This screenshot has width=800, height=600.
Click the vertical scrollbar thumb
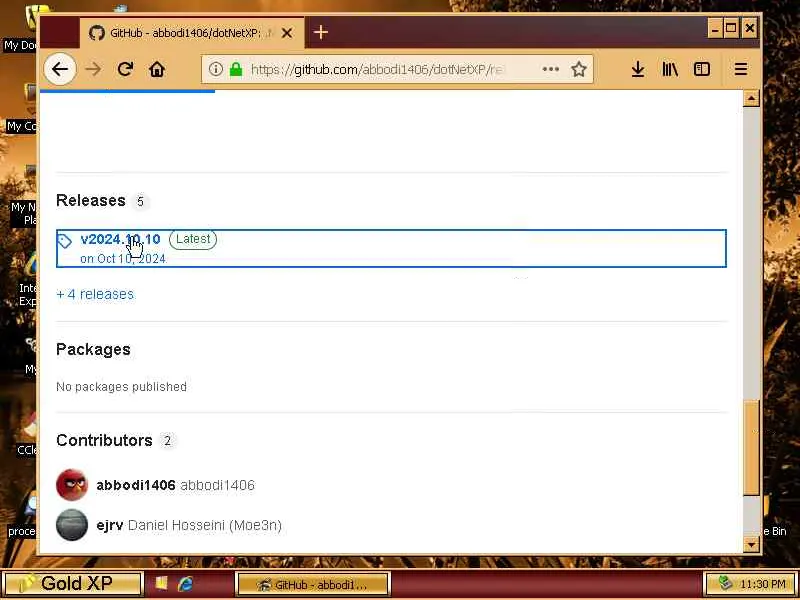point(751,447)
